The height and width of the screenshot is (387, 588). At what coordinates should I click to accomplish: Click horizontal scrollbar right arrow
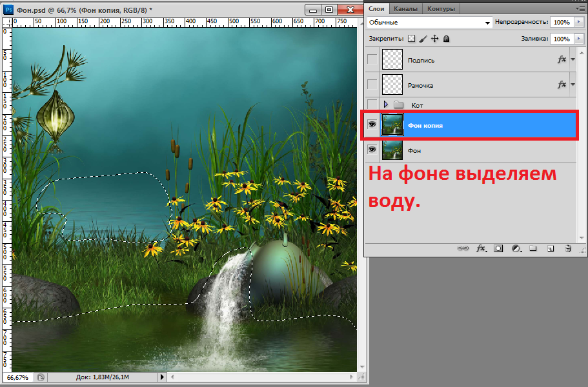click(351, 377)
